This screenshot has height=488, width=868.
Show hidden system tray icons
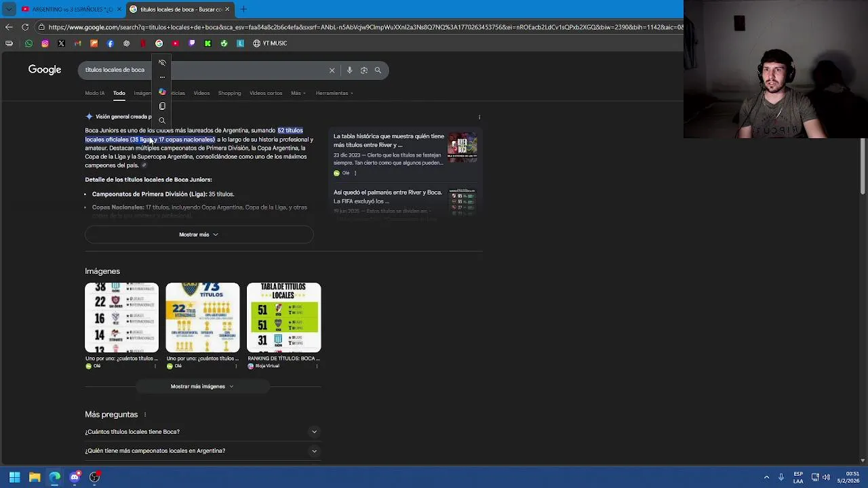(766, 477)
